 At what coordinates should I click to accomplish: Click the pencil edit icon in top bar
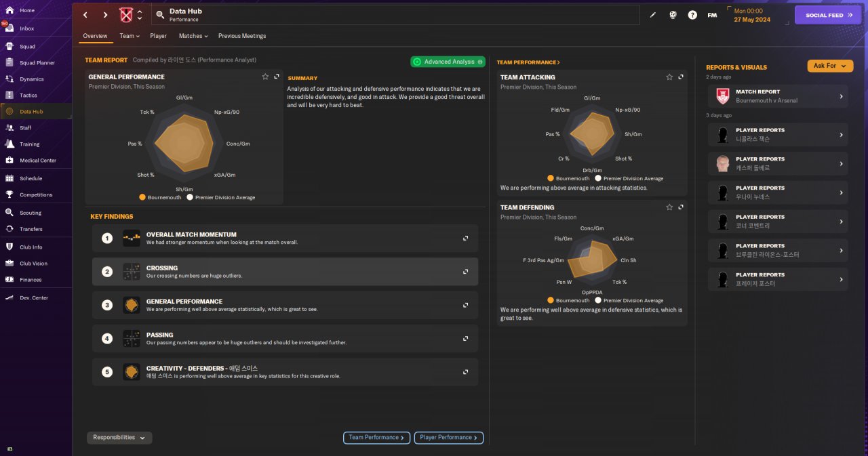(x=653, y=15)
